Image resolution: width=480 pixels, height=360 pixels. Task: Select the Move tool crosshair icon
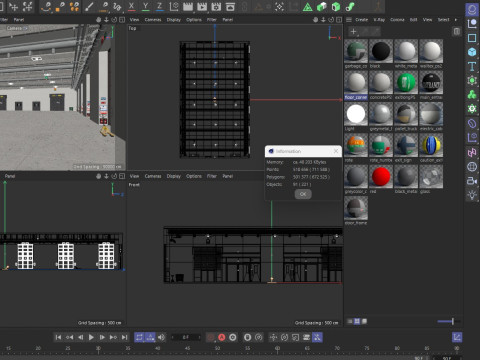(13, 6)
